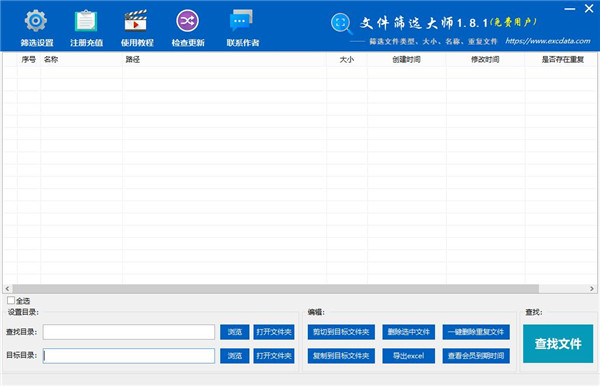Sort by 名称 column header
This screenshot has width=600, height=386.
coord(81,59)
